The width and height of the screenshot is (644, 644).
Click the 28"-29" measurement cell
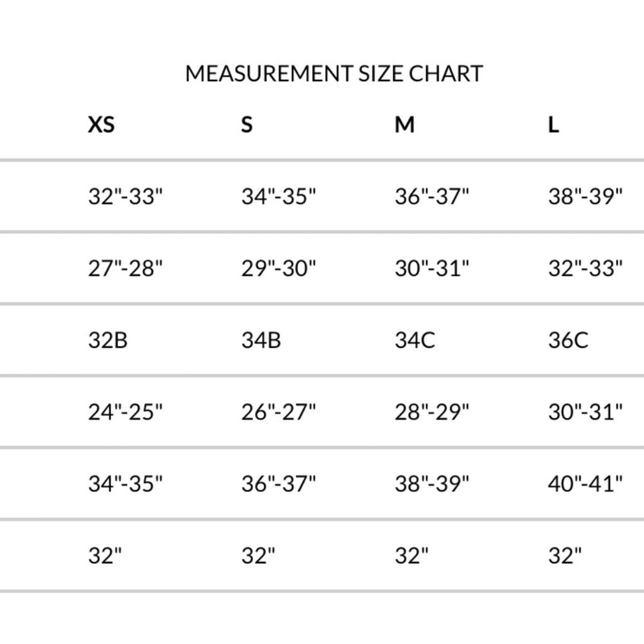432,412
